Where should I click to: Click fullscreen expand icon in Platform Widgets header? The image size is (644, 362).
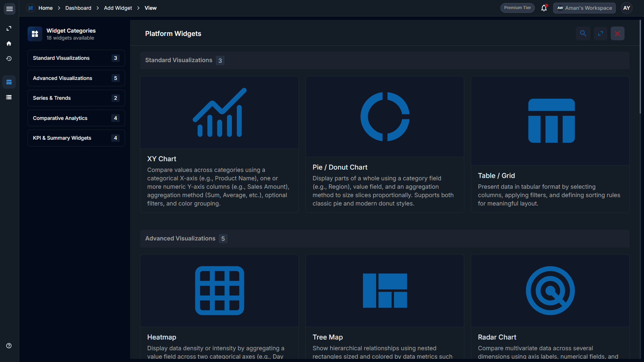[x=601, y=33]
